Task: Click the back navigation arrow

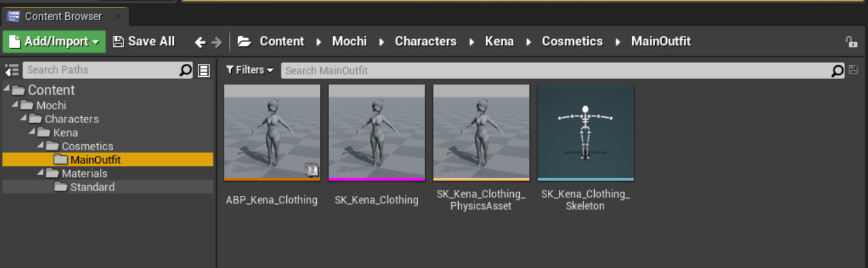Action: pos(200,42)
